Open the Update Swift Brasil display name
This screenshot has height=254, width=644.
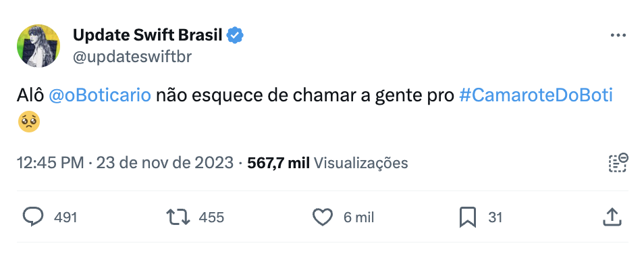pos(147,35)
